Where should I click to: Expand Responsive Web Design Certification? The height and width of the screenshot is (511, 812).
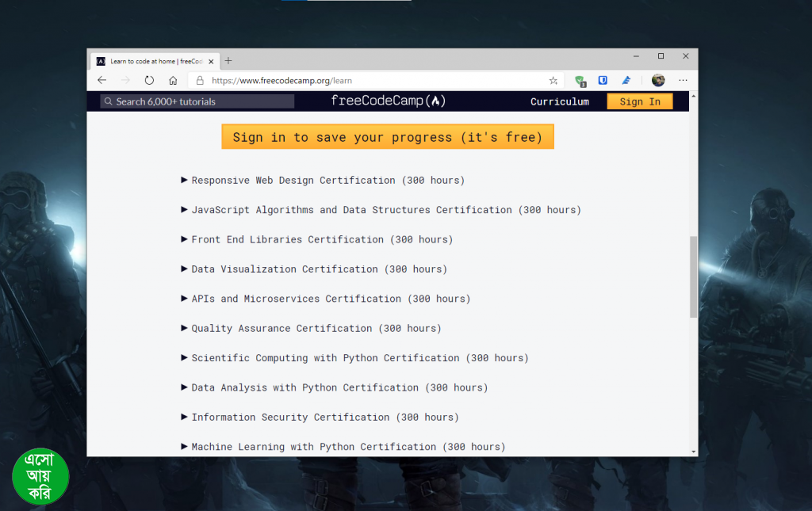click(x=327, y=181)
